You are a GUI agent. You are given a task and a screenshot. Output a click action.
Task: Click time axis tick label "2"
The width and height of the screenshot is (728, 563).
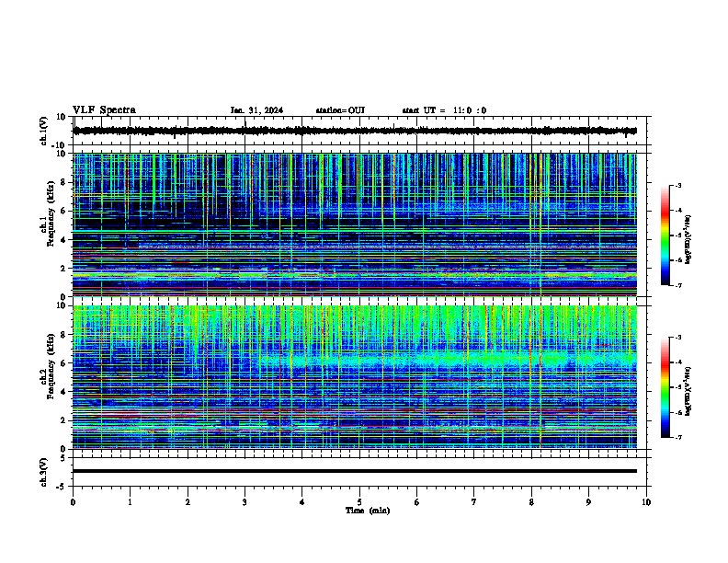click(188, 502)
